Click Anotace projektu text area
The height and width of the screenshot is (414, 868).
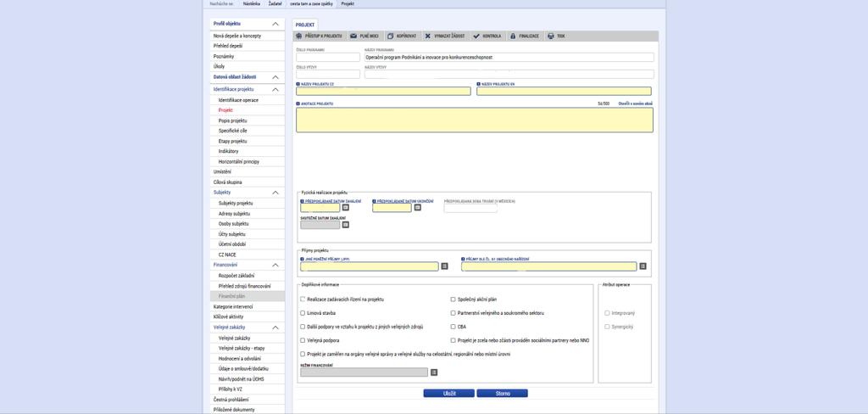coord(475,120)
